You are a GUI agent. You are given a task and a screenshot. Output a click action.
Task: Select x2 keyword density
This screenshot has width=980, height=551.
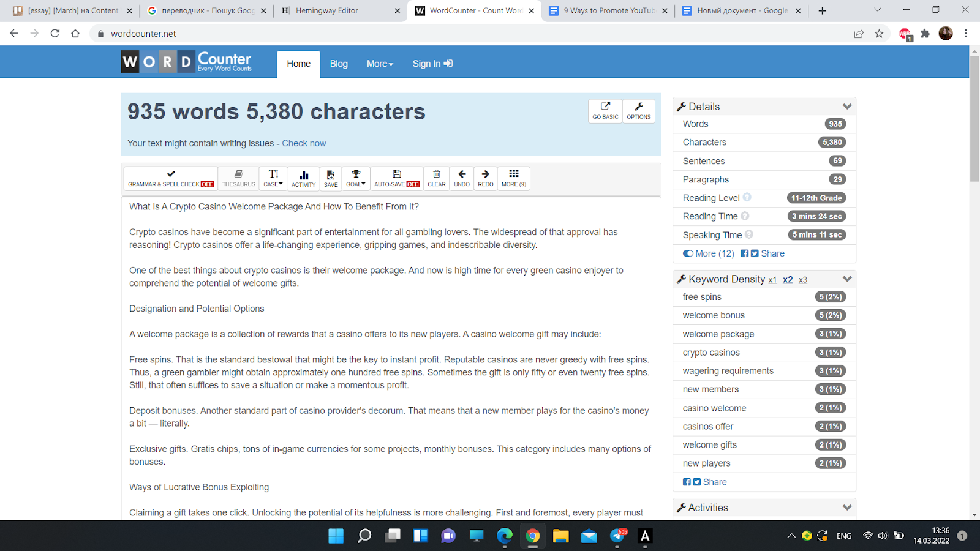(x=788, y=280)
